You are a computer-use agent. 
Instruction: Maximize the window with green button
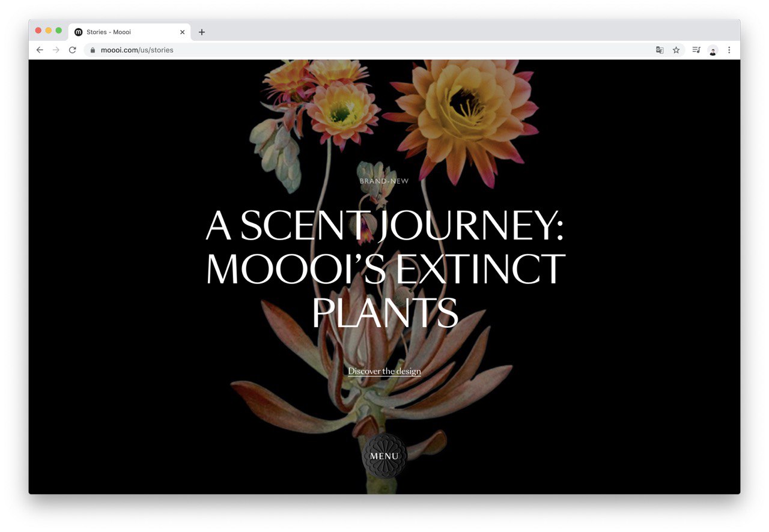point(59,30)
